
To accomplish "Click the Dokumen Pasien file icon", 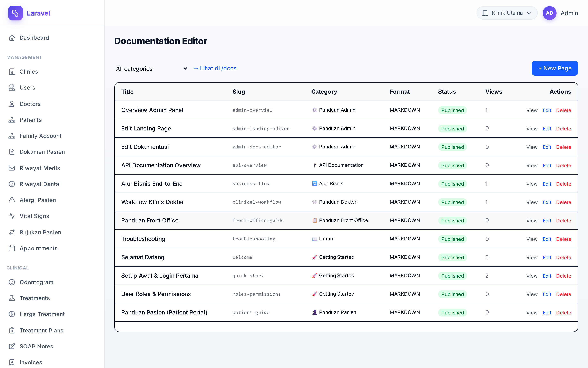I will click(x=12, y=152).
